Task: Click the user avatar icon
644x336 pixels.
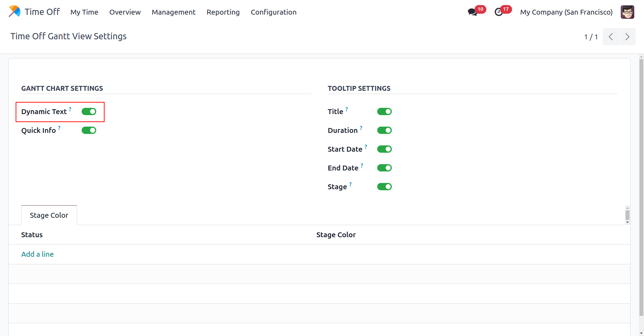Action: pos(627,12)
